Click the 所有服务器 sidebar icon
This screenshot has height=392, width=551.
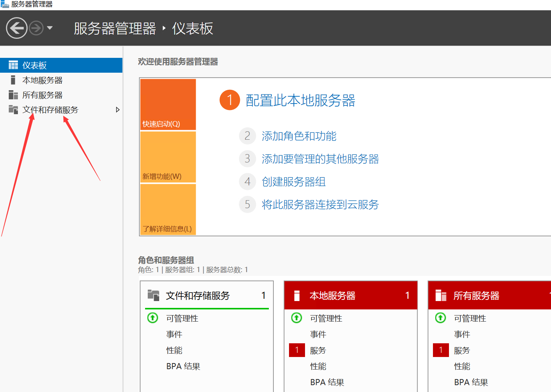[x=13, y=95]
